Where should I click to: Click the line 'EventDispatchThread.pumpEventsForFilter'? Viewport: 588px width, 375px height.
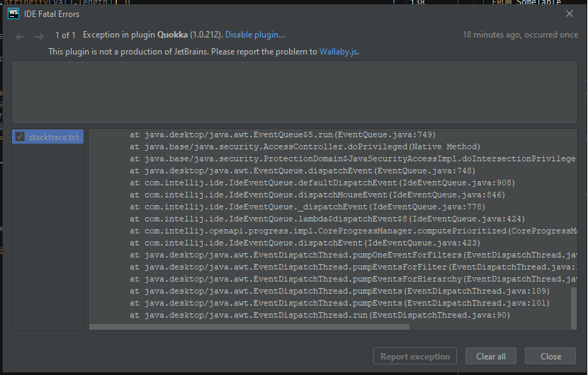pos(354,267)
